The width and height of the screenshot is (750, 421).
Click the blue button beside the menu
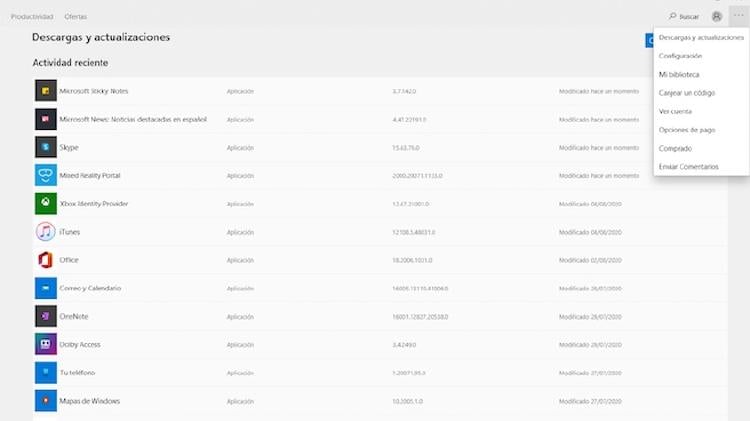(649, 41)
